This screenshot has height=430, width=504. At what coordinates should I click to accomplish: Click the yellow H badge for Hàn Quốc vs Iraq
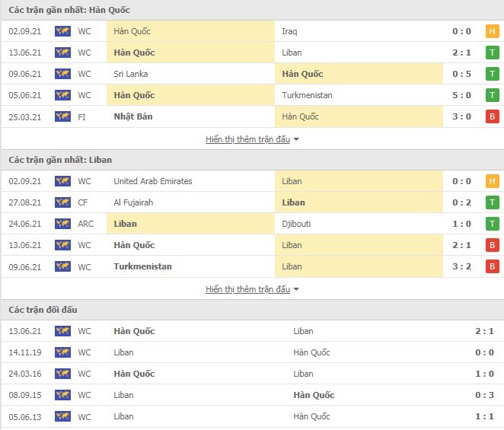coord(492,31)
